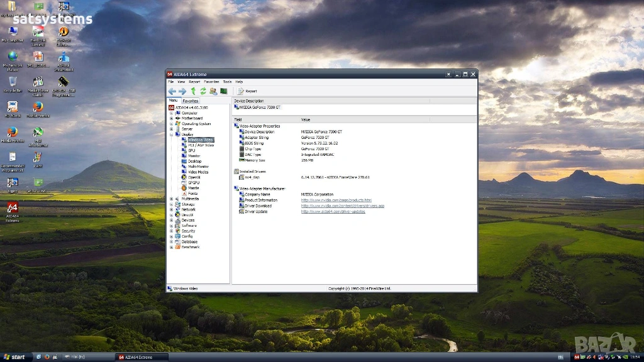Screen dimensions: 644x362
Task: Open the Tools menu
Action: point(227,82)
